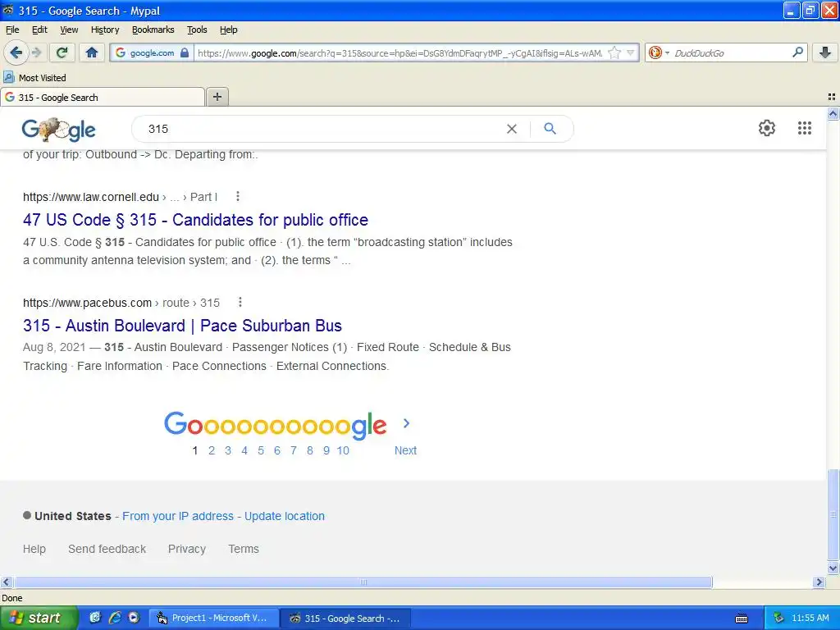Open the View menu
Screen dimensions: 840x630
(x=69, y=30)
